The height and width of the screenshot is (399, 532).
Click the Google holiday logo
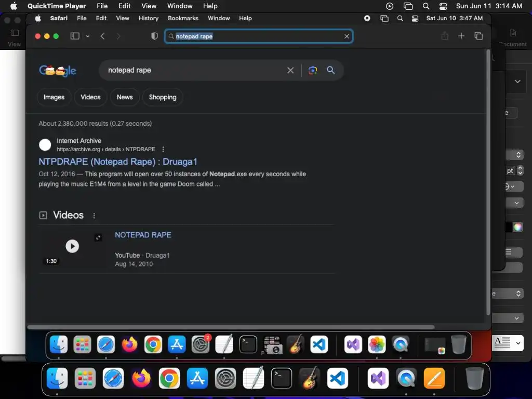tap(58, 71)
